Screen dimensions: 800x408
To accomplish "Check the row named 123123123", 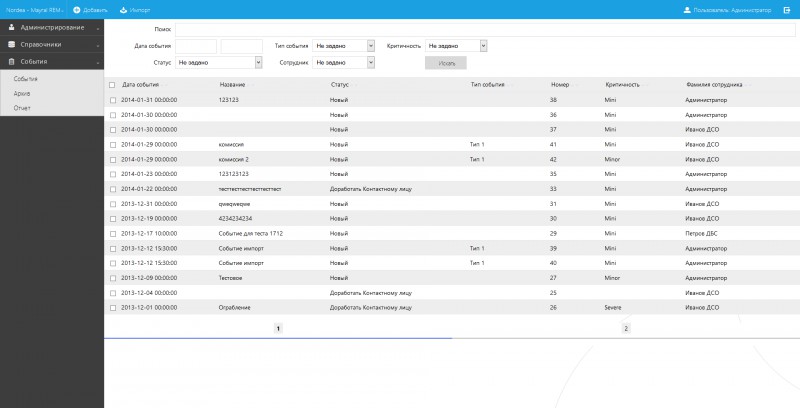I will (x=113, y=174).
